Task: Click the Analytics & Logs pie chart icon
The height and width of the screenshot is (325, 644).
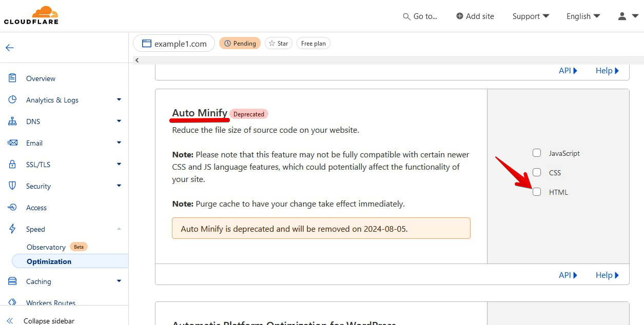Action: 12,100
